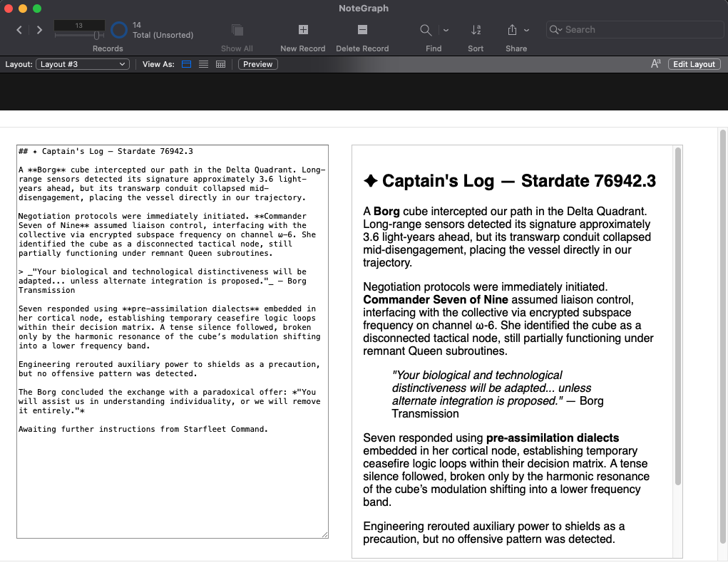
Task: Click the found set pie chart icon
Action: (x=119, y=30)
